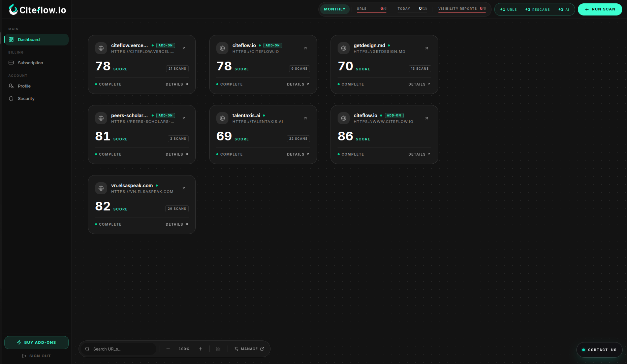Click score 69 on talentaxis.ai card
627x364 pixels.
224,136
